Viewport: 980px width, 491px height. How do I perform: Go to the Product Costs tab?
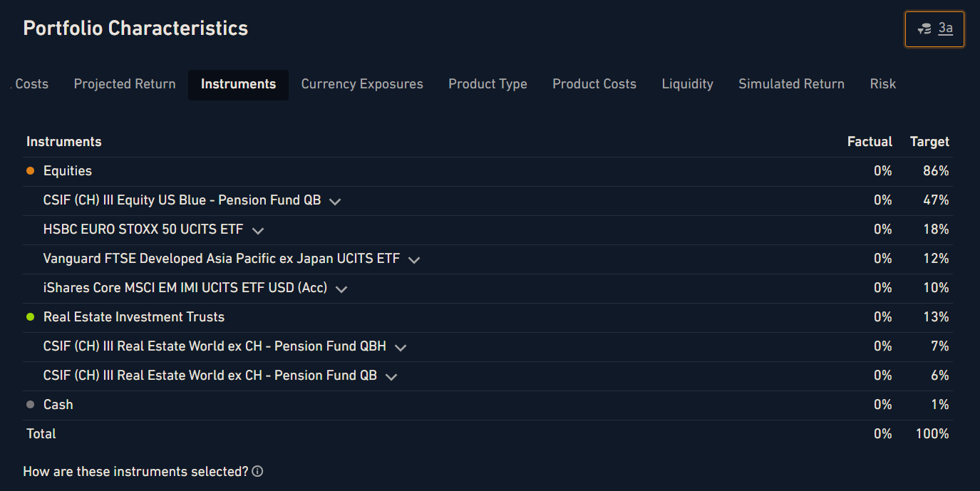point(594,84)
